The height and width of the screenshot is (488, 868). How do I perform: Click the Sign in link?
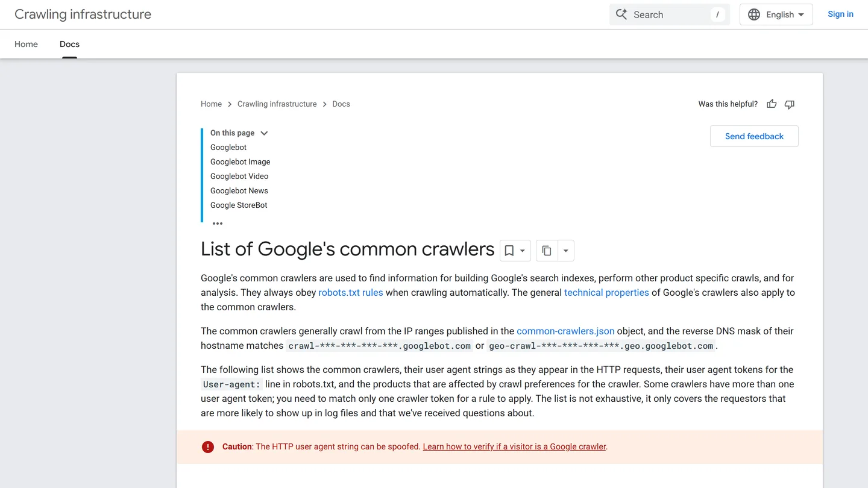pyautogui.click(x=840, y=14)
